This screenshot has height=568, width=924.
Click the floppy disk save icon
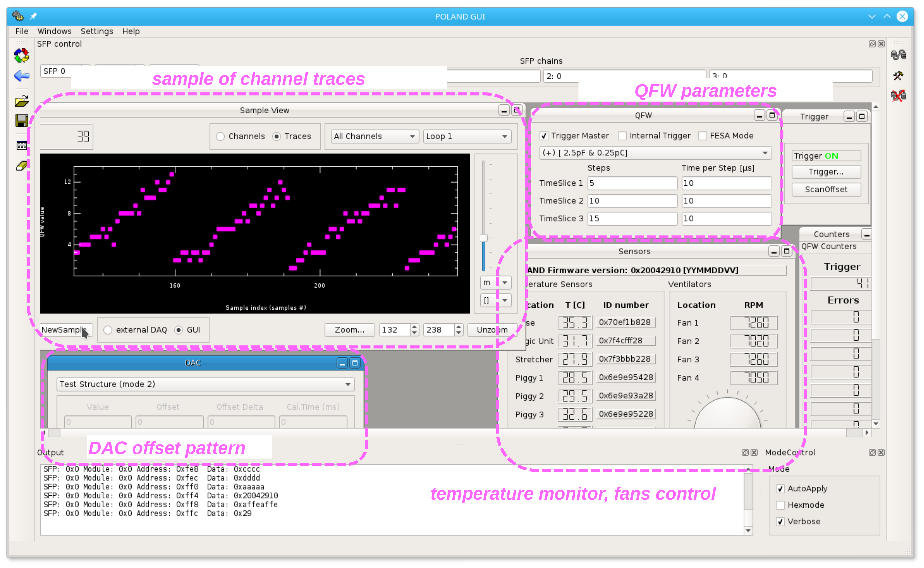(x=21, y=121)
